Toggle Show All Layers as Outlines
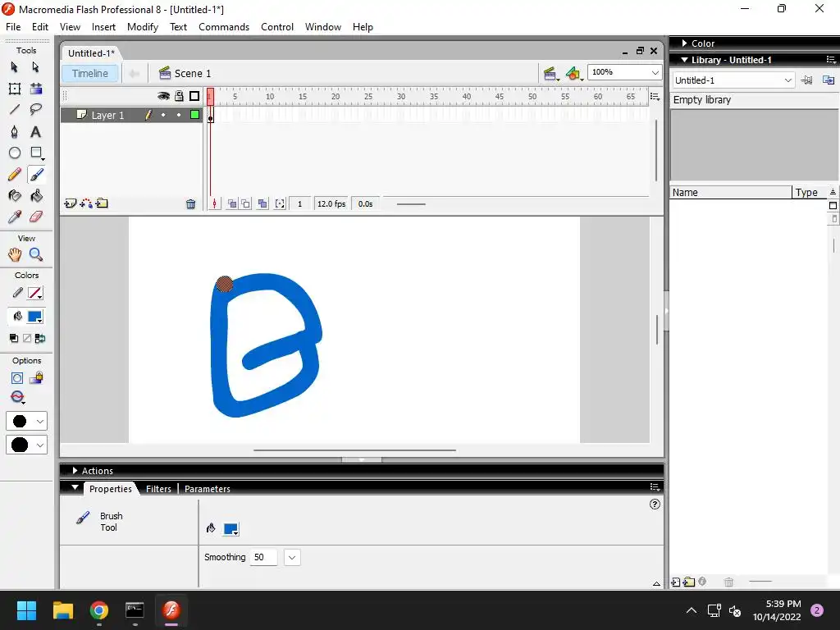 pyautogui.click(x=194, y=96)
